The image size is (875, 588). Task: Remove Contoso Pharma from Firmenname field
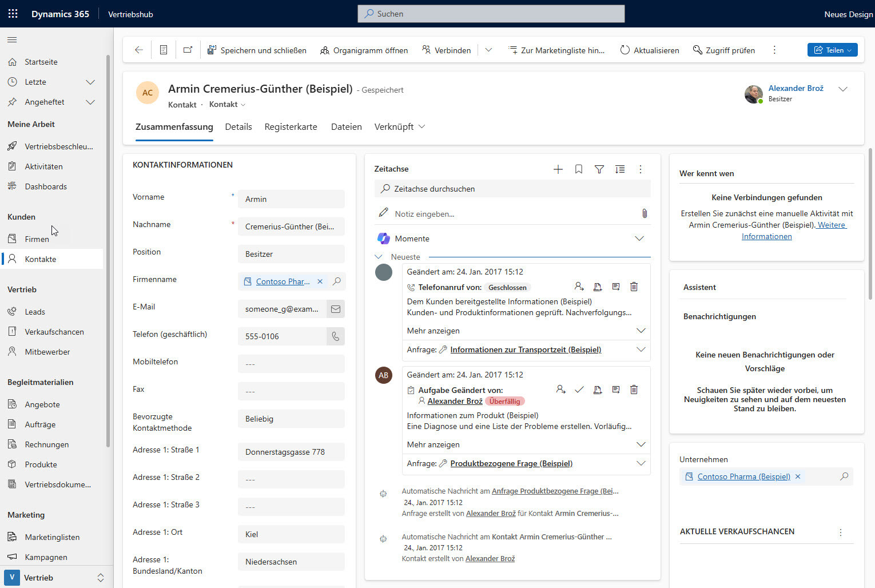320,281
